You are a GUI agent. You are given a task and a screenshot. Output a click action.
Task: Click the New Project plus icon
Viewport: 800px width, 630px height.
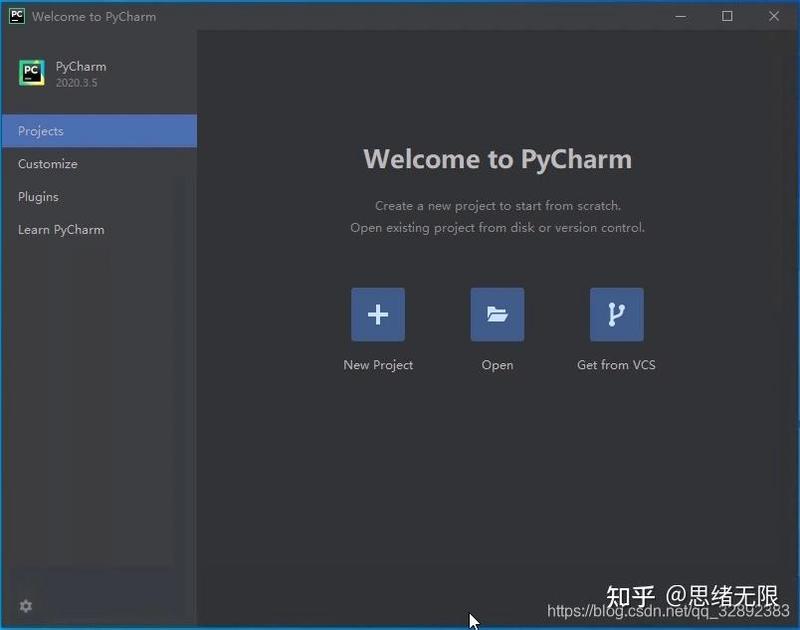pos(378,314)
